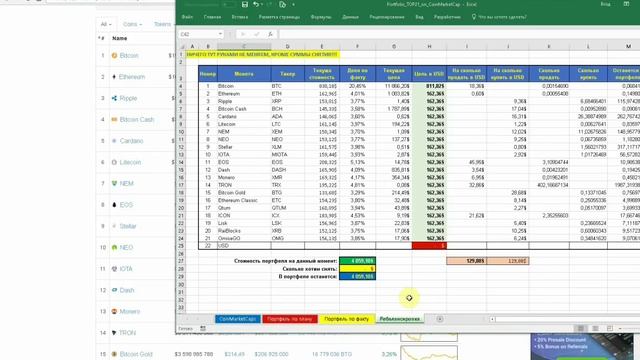The image size is (640, 360).
Task: Switch to Normal view in the status bar
Action: point(580,329)
